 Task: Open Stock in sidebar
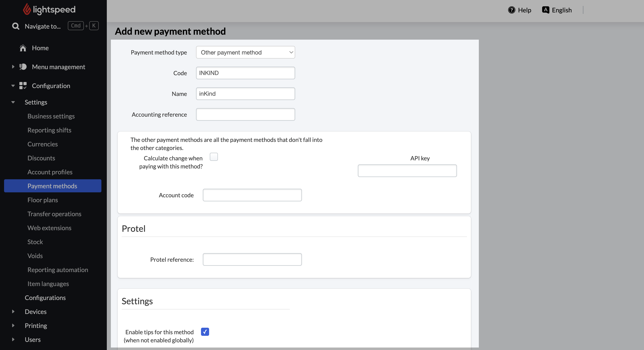click(35, 242)
